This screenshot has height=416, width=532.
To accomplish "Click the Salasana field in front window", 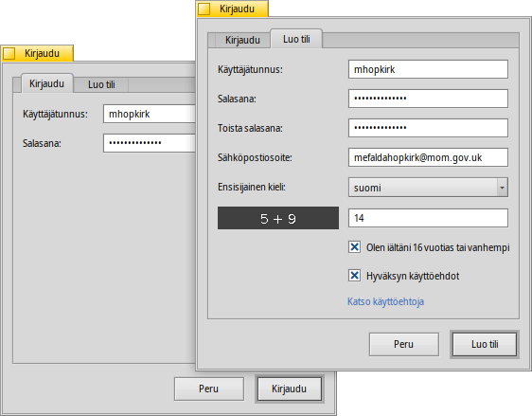I will [x=428, y=99].
